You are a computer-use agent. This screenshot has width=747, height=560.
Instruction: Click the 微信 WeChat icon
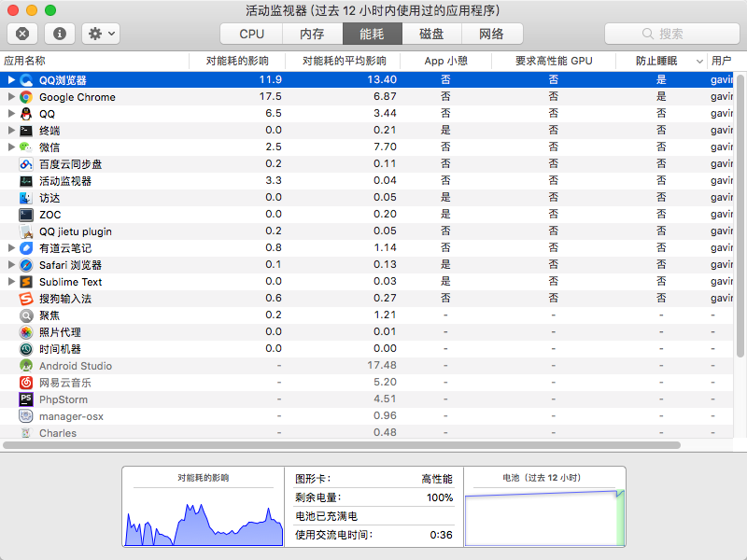26,147
